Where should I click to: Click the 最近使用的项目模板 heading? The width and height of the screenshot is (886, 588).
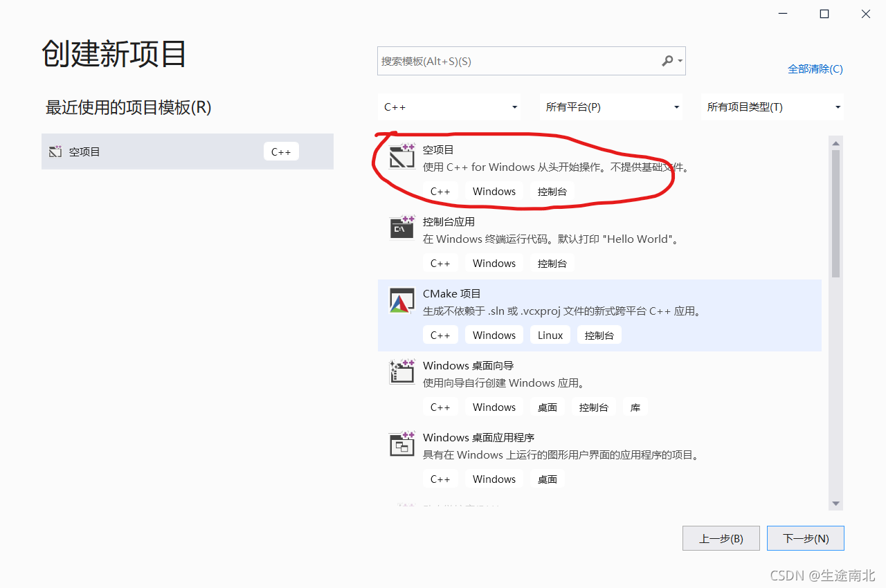[x=128, y=107]
